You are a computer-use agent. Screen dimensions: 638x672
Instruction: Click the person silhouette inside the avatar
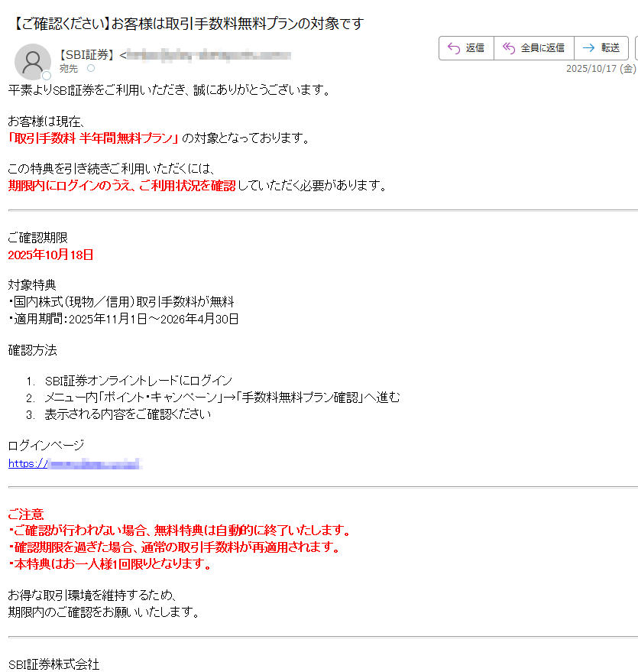pyautogui.click(x=32, y=60)
